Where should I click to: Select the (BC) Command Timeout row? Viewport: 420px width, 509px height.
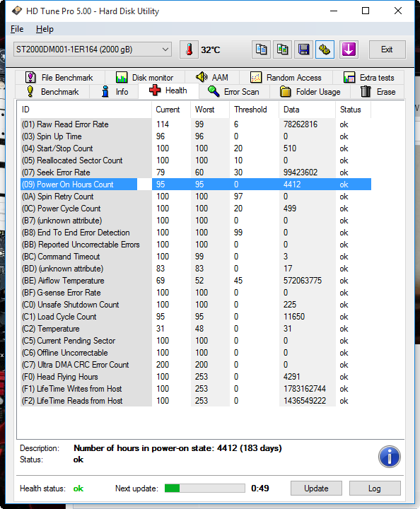(x=196, y=257)
